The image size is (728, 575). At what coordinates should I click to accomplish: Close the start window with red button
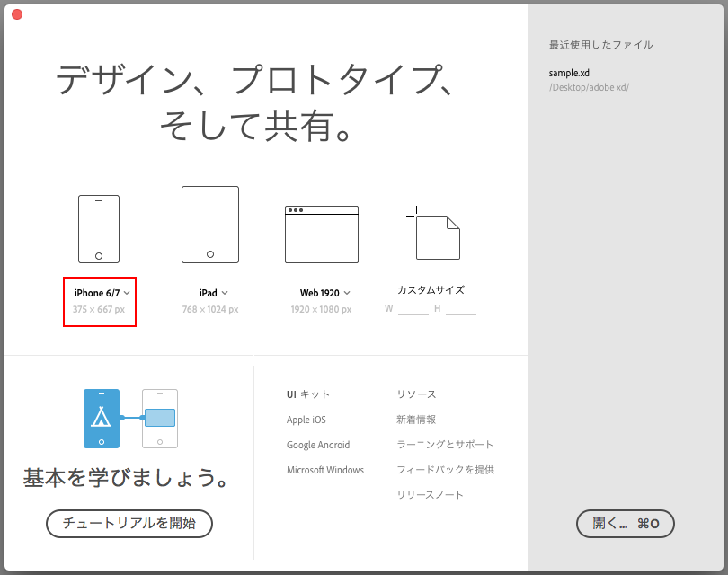17,14
